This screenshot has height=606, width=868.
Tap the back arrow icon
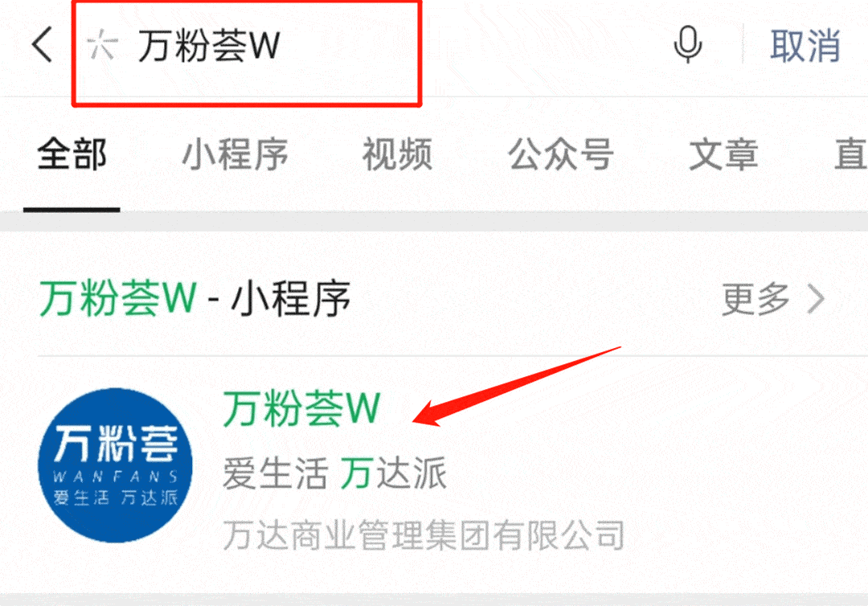click(43, 44)
